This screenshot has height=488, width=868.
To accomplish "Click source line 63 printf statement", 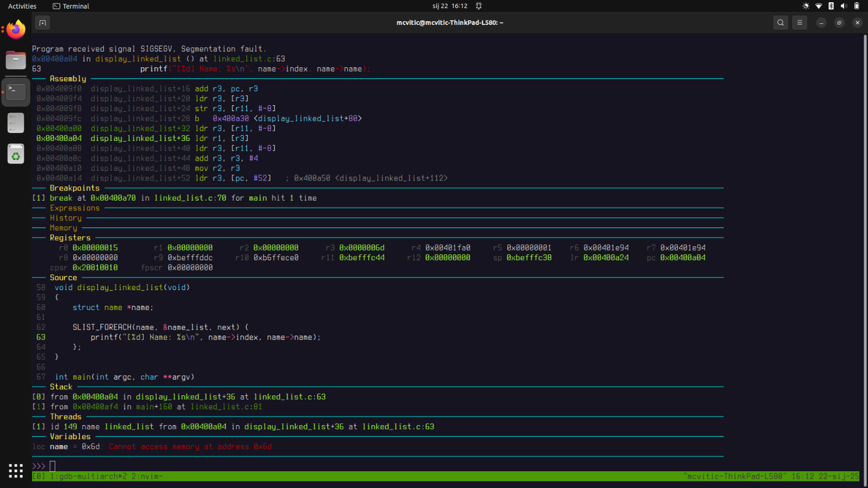I will [x=206, y=337].
